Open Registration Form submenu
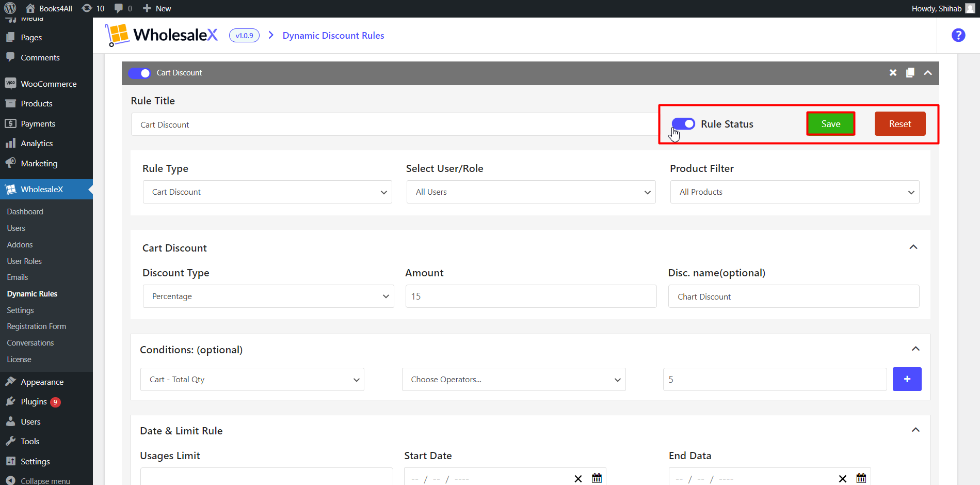 pos(36,326)
